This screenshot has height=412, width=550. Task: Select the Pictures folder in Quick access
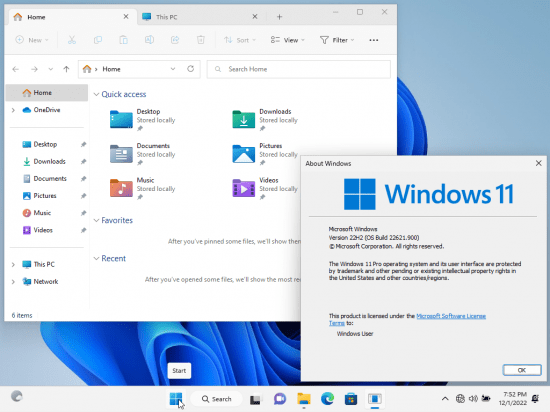265,154
